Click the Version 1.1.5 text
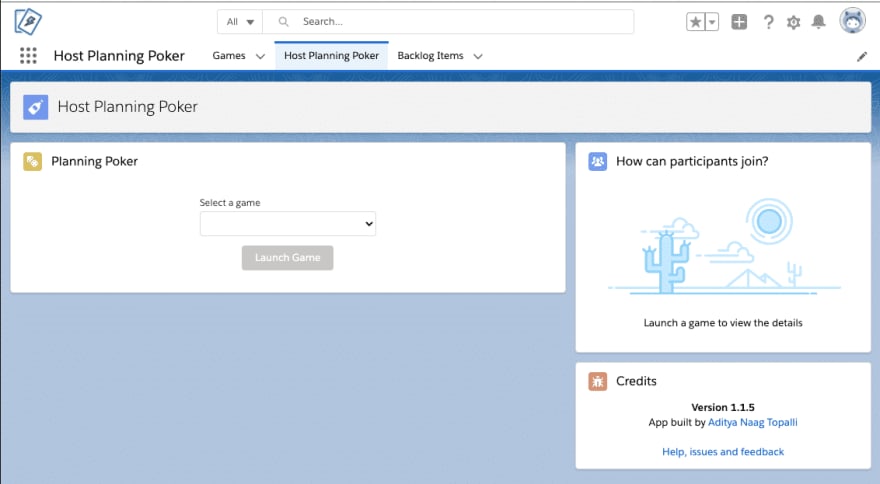880x484 pixels. click(723, 407)
